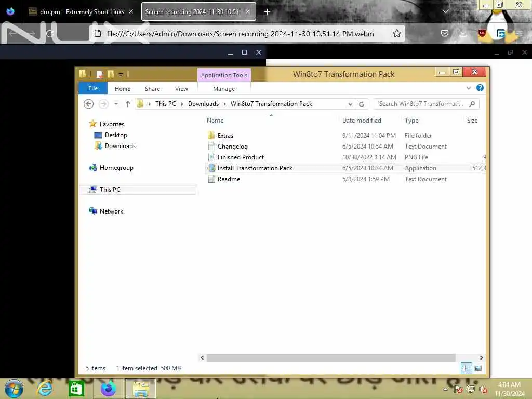Open the Share ribbon tab
532x399 pixels.
point(152,88)
